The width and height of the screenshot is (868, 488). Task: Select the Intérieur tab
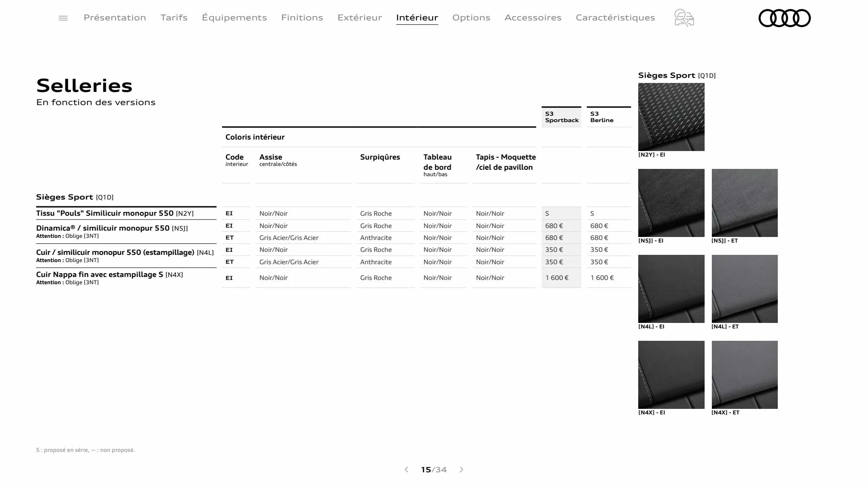click(x=417, y=17)
